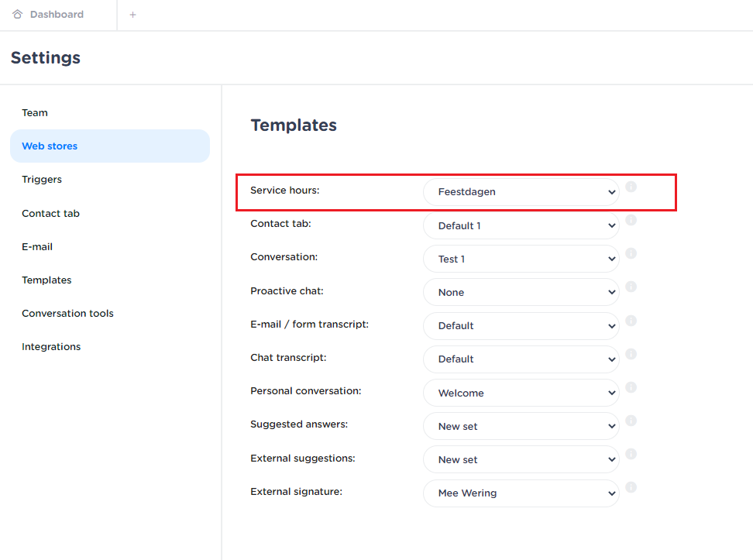Click the info icon beside Service hours
Image resolution: width=753 pixels, height=560 pixels.
pos(631,187)
